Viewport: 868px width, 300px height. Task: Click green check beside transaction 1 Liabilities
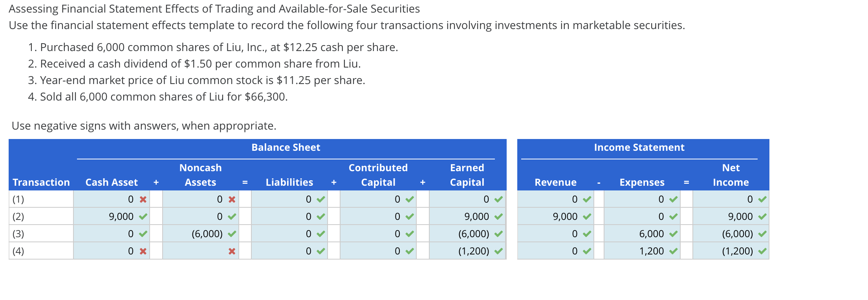pyautogui.click(x=321, y=199)
